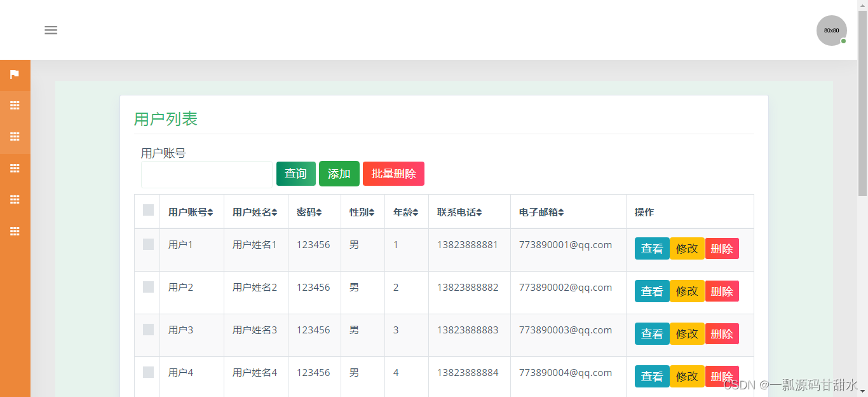Select phone number 13823888884

(468, 373)
